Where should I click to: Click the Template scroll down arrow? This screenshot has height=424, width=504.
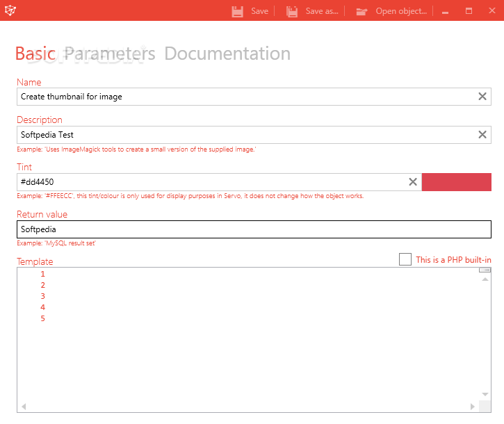click(485, 394)
